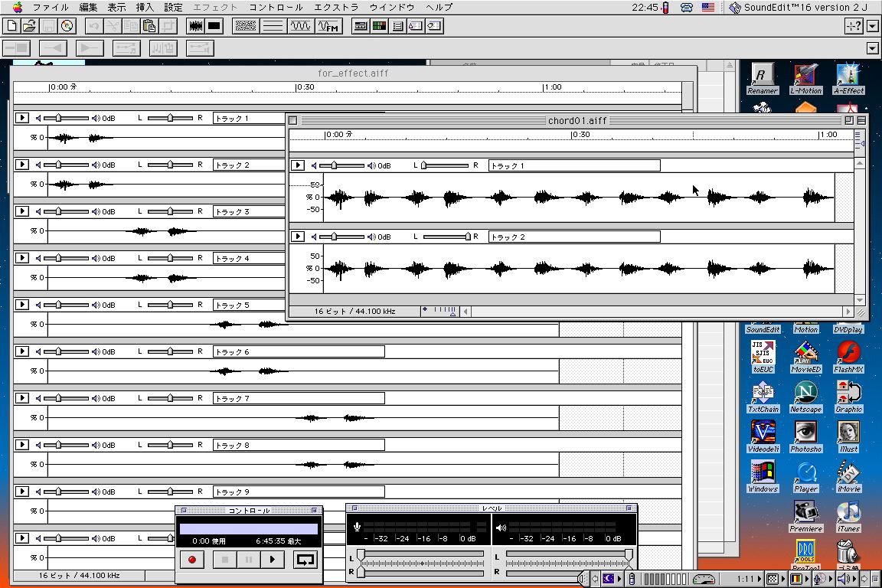Click the FM synthesis toolbar icon
This screenshot has width=882, height=588.
click(x=328, y=26)
